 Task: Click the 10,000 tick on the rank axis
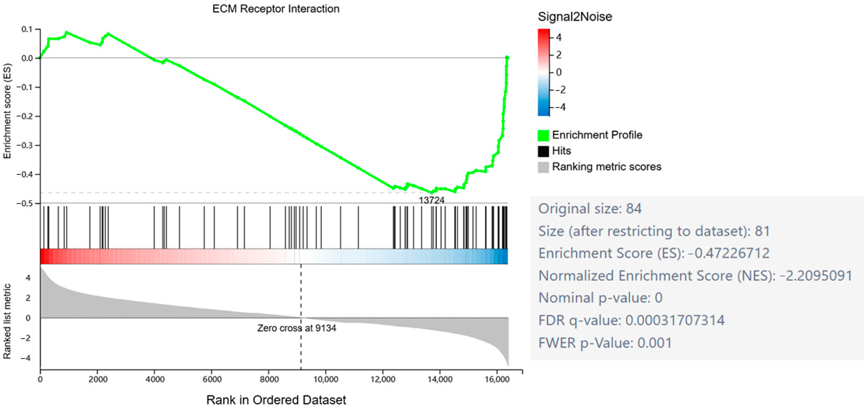[326, 379]
